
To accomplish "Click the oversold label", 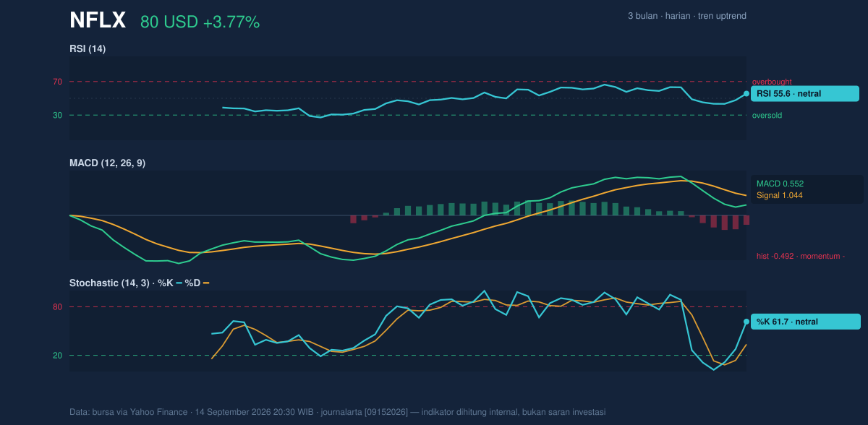I will (767, 116).
